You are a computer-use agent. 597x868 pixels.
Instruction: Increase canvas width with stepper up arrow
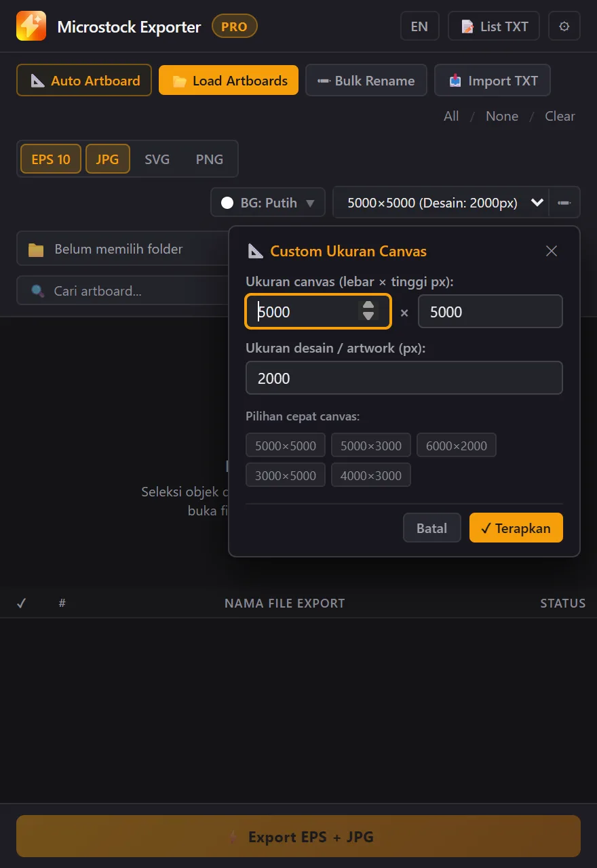pos(368,306)
